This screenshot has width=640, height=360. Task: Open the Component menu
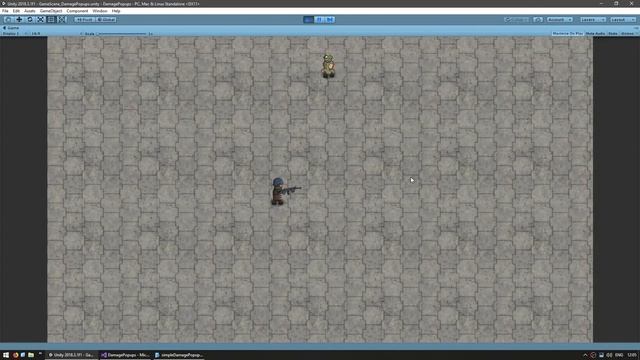77,11
